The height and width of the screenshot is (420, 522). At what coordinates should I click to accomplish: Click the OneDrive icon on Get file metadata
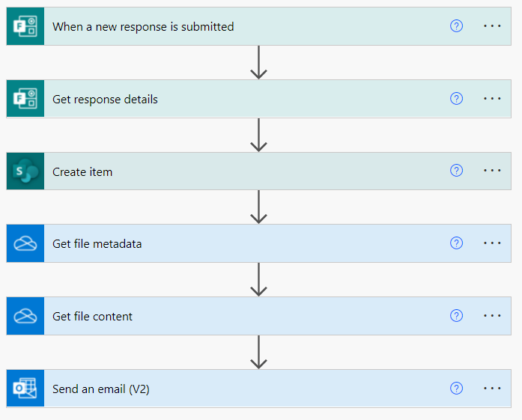click(x=25, y=243)
